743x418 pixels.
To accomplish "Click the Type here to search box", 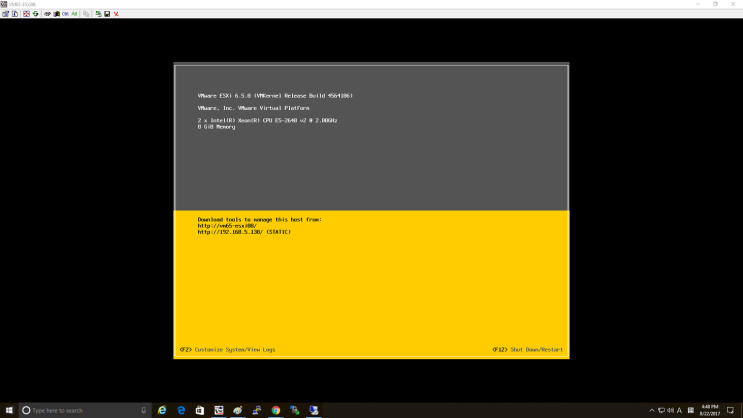I will tap(85, 410).
